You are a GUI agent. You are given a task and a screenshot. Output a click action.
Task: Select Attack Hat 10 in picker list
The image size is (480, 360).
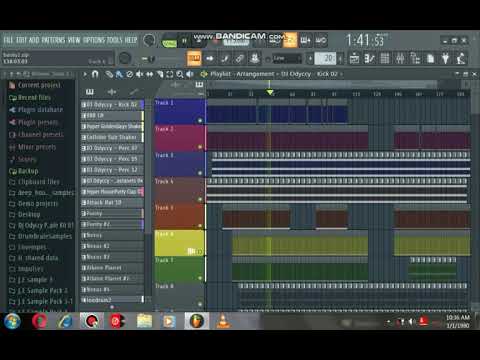(112, 203)
